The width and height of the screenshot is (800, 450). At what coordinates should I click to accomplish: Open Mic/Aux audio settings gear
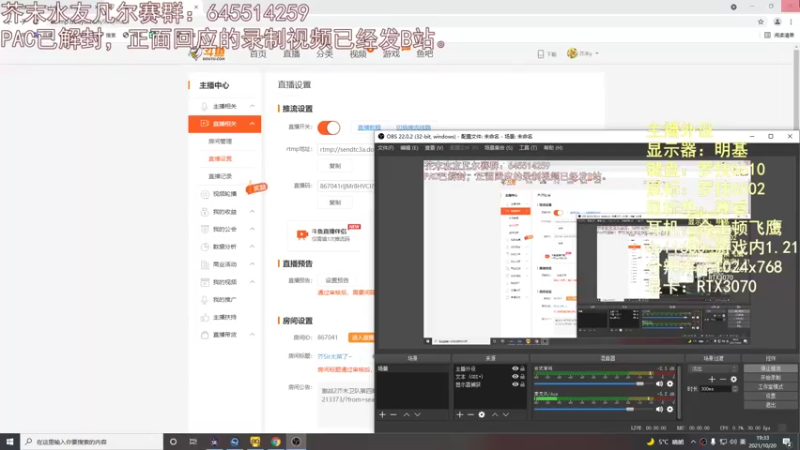[670, 409]
